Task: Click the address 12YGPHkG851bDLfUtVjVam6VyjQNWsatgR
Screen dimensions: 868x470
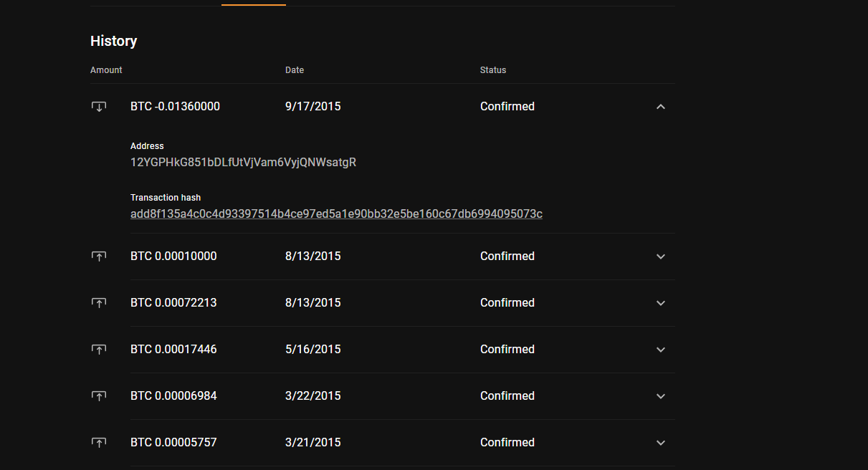Action: (x=243, y=162)
